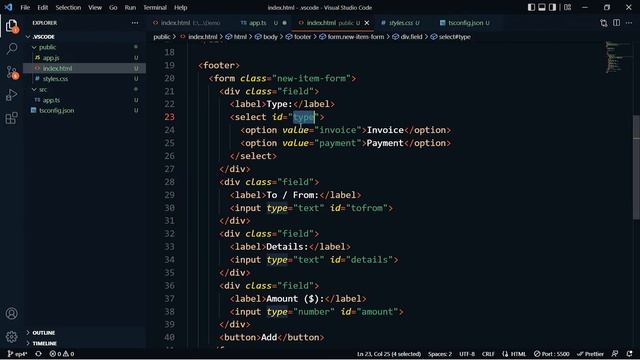Open the Accounts menu
This screenshot has width=640, height=360.
click(x=11, y=313)
